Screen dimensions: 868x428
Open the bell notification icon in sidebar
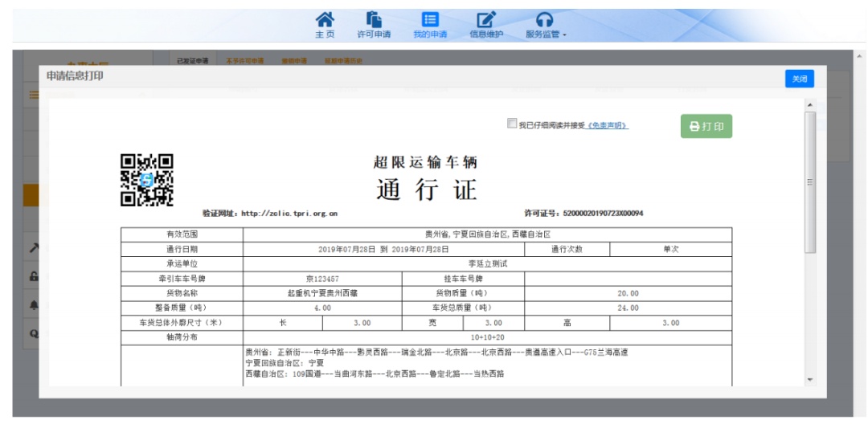pyautogui.click(x=33, y=304)
